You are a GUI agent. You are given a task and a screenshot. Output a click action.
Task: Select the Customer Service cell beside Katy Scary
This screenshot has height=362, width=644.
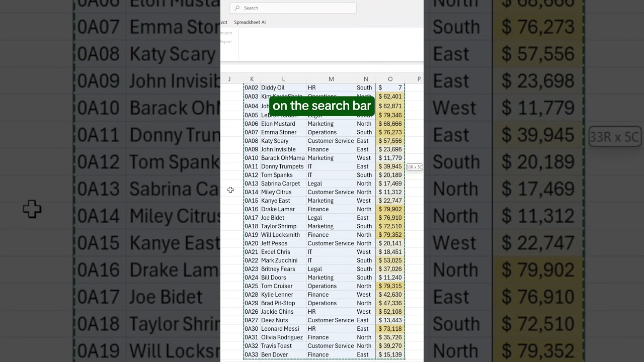pos(331,141)
